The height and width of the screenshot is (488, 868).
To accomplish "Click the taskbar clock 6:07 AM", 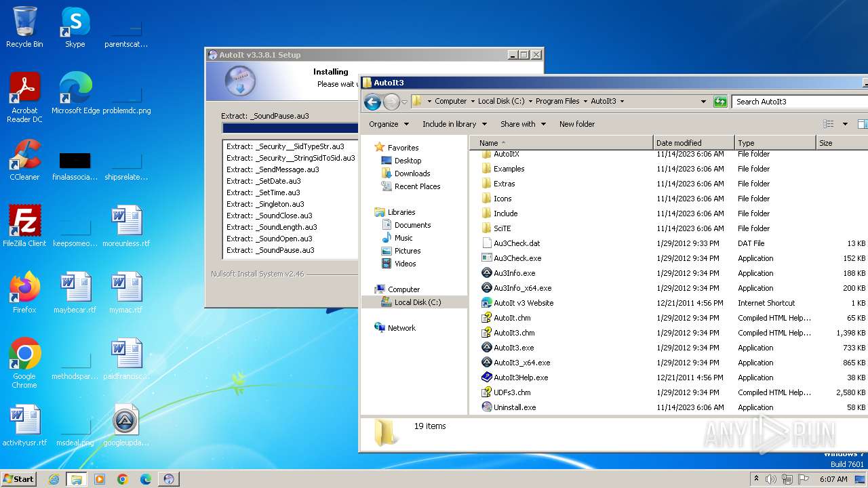I will click(x=833, y=479).
